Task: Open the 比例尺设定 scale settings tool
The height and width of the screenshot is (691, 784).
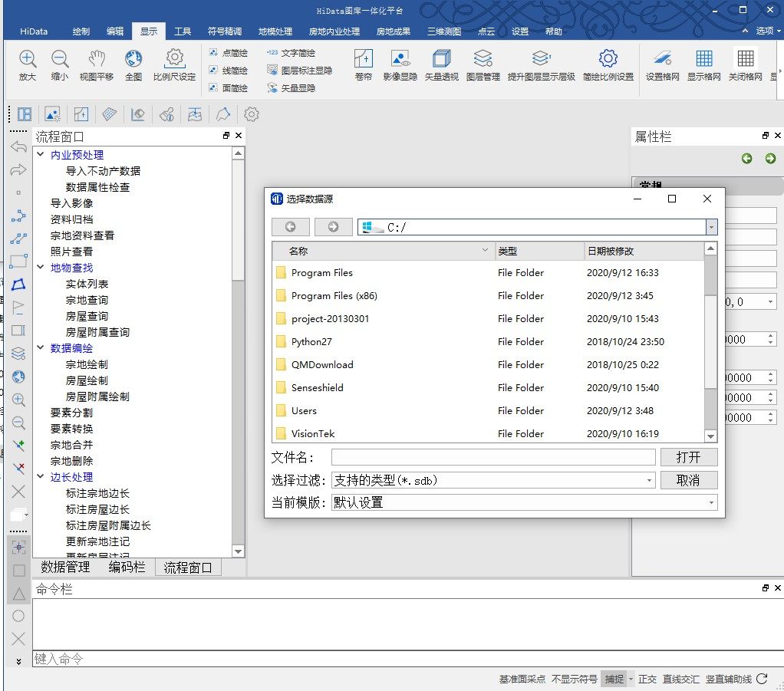Action: coord(175,64)
